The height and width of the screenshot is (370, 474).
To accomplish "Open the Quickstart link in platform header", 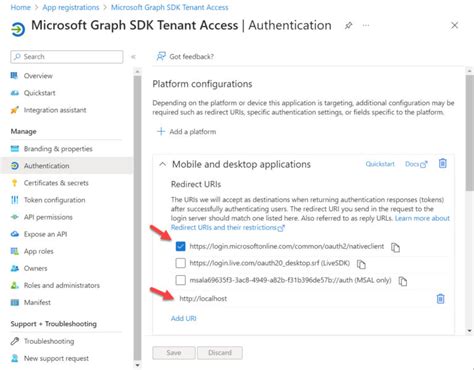I will (x=380, y=164).
